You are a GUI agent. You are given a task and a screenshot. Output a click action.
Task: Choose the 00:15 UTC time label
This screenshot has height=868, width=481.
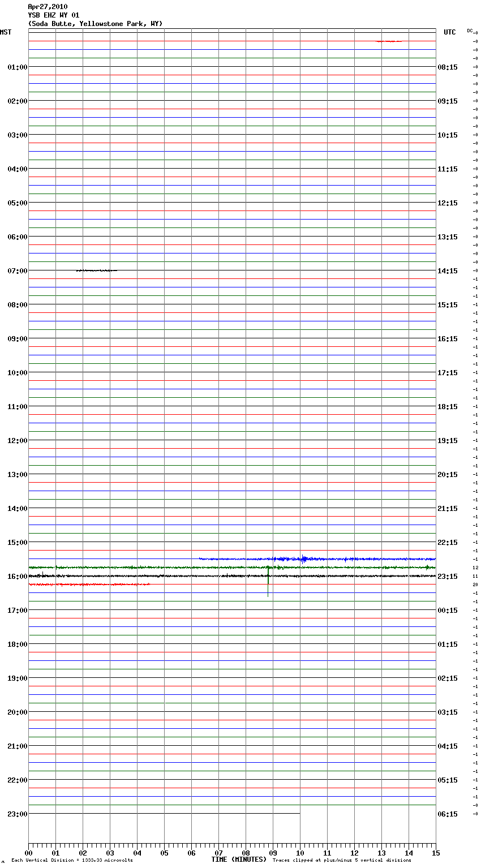448,611
